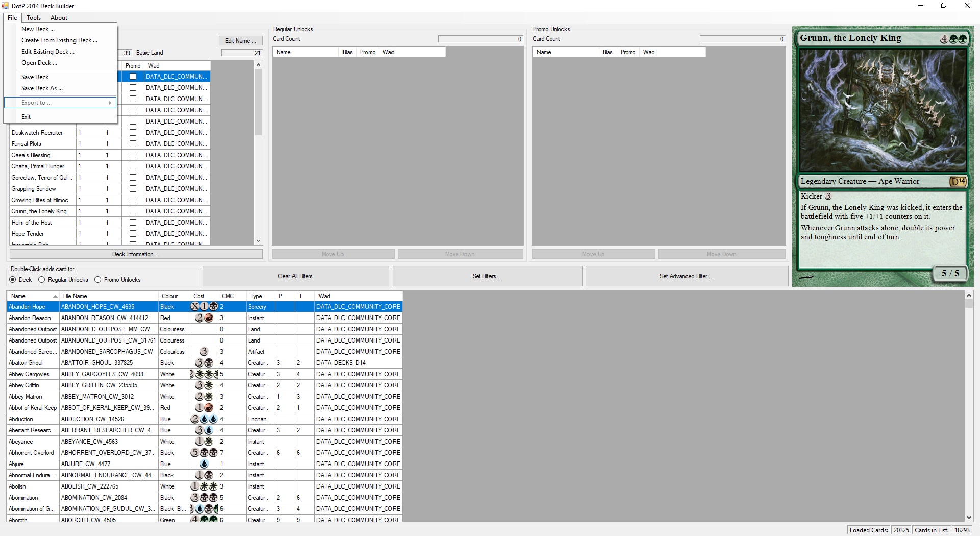Sort card list by Name column
The width and height of the screenshot is (980, 536).
tap(33, 296)
